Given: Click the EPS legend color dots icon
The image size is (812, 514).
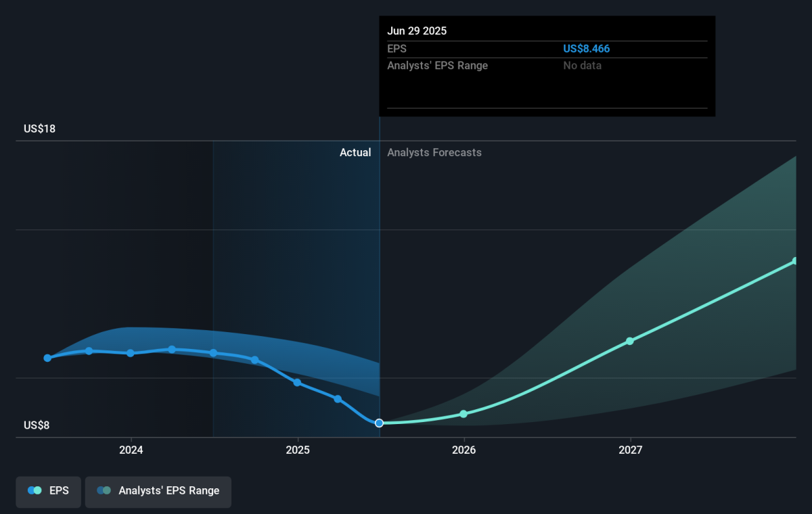Looking at the screenshot, I should click(x=35, y=491).
